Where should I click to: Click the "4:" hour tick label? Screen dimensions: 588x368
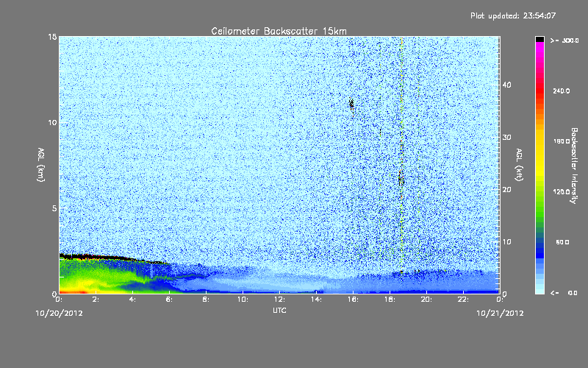[133, 300]
